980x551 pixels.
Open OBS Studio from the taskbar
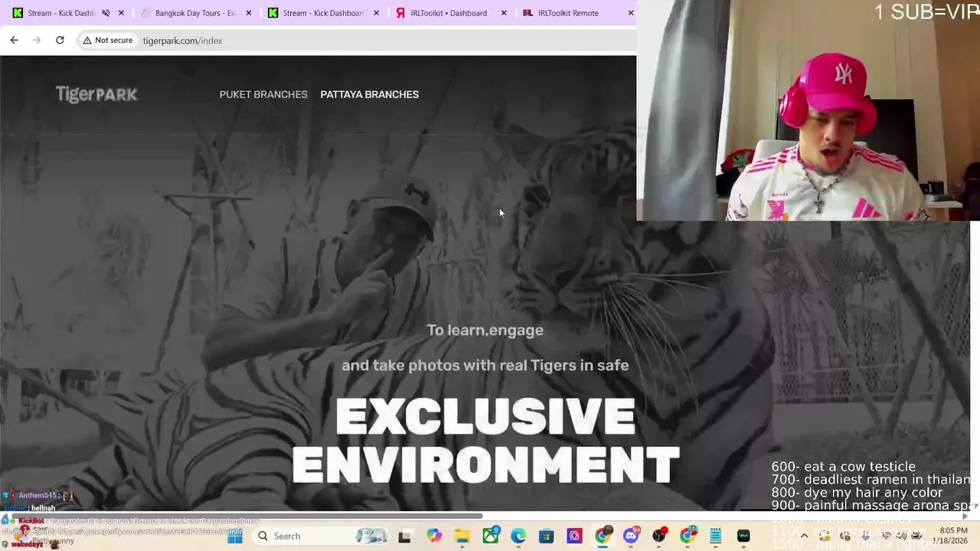point(659,536)
